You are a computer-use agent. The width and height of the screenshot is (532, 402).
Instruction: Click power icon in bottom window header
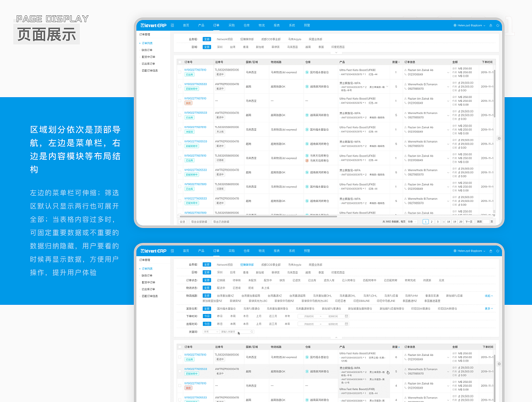click(x=498, y=251)
